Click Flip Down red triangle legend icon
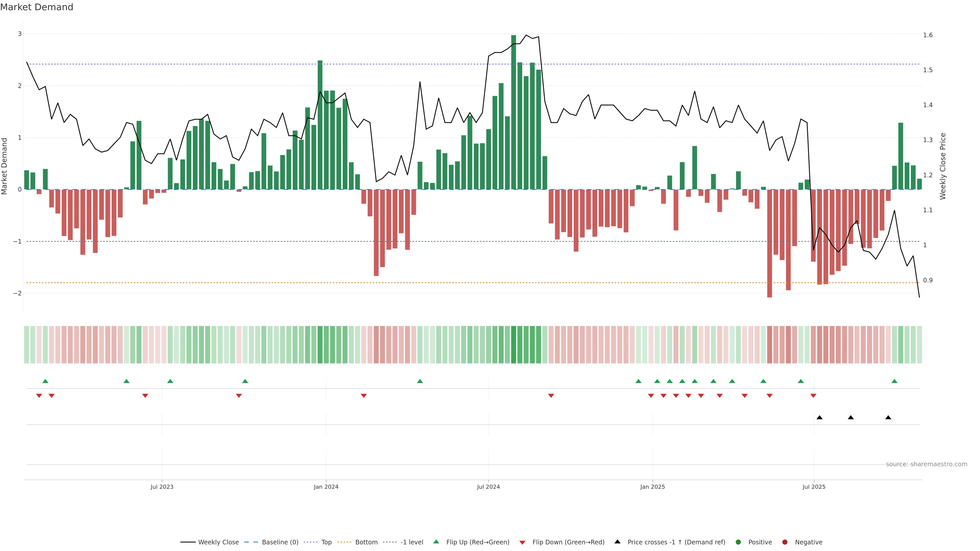Image resolution: width=980 pixels, height=551 pixels. 522,543
